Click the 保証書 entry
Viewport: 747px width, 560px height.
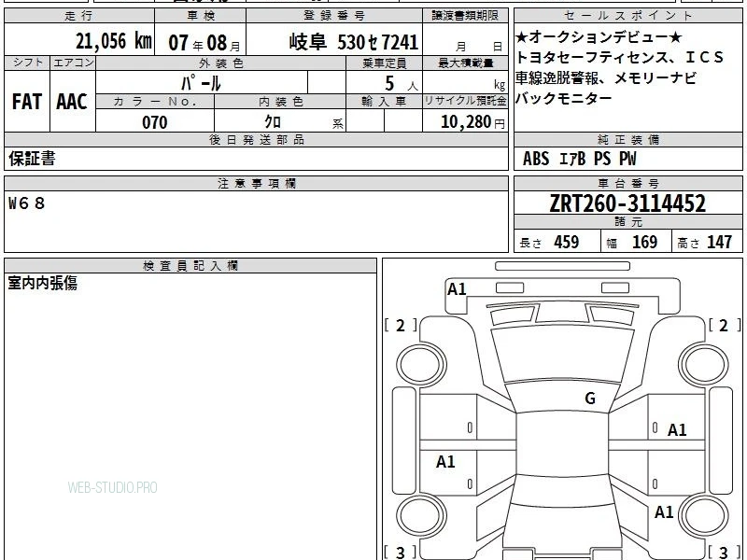point(32,159)
